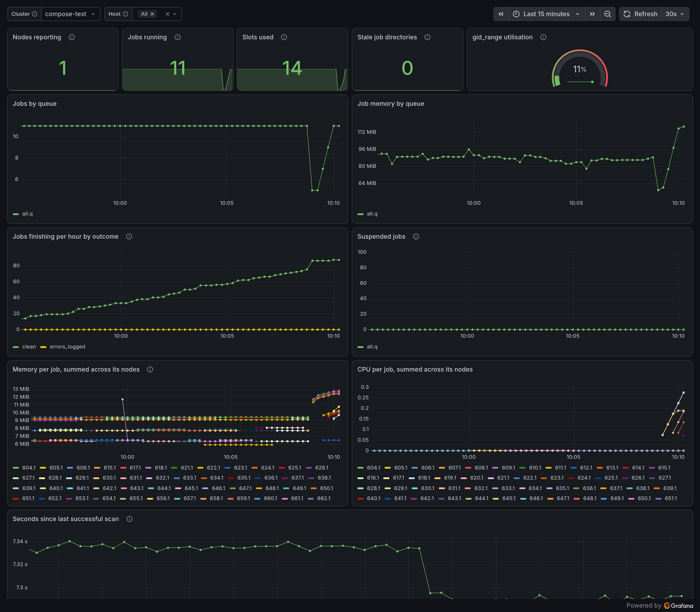The height and width of the screenshot is (612, 700).
Task: Open info icon beside Nodes reporting
Action: 72,37
